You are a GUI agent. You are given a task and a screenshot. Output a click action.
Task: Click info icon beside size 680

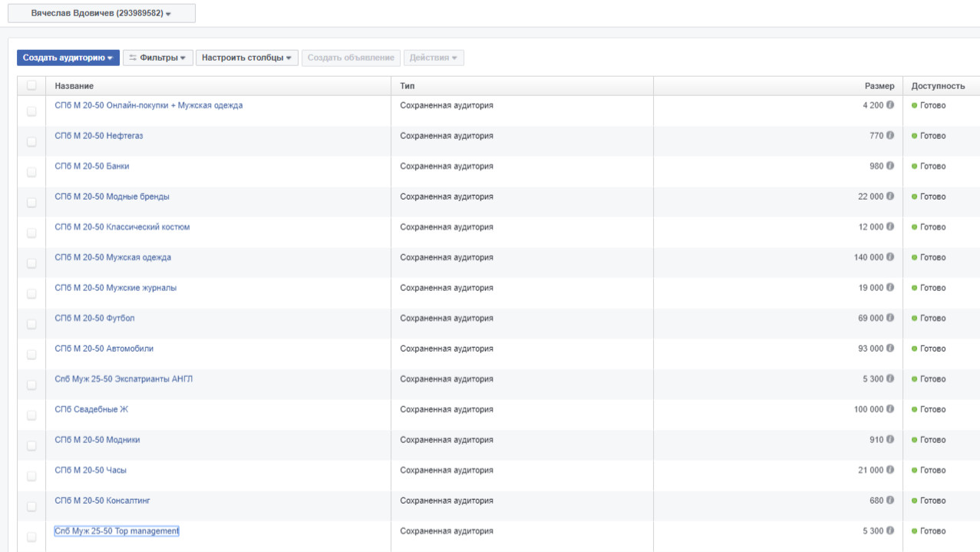(x=890, y=501)
